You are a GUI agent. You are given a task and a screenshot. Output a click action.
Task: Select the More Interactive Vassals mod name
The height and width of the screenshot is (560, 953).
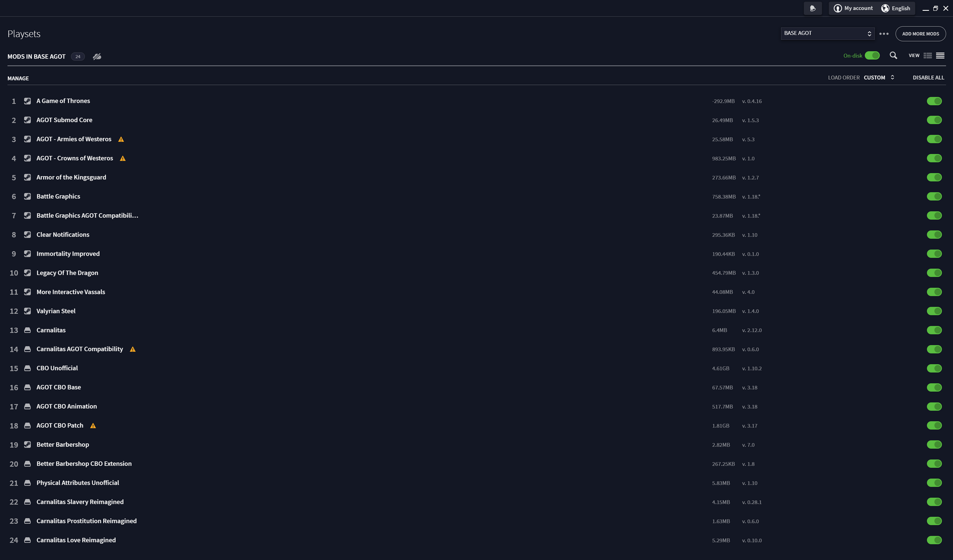pos(70,292)
